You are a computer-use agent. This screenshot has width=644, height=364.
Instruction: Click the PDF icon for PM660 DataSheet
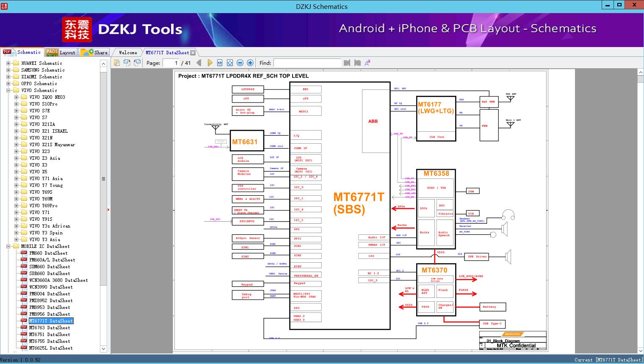[24, 253]
